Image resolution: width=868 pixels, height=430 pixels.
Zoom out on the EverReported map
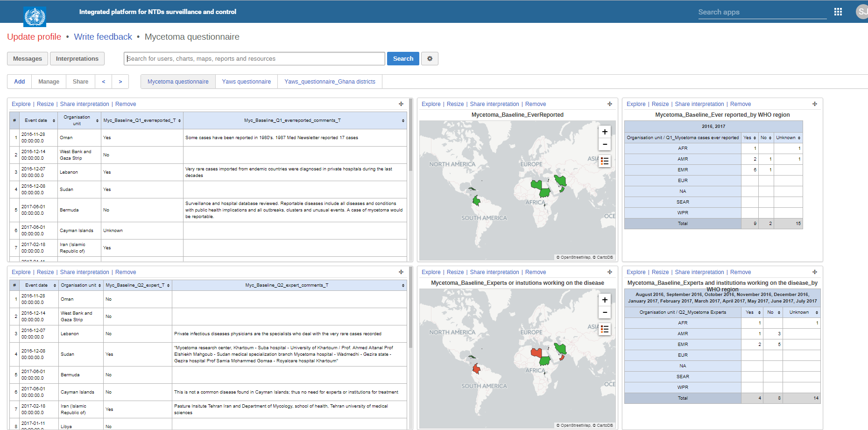(x=605, y=144)
